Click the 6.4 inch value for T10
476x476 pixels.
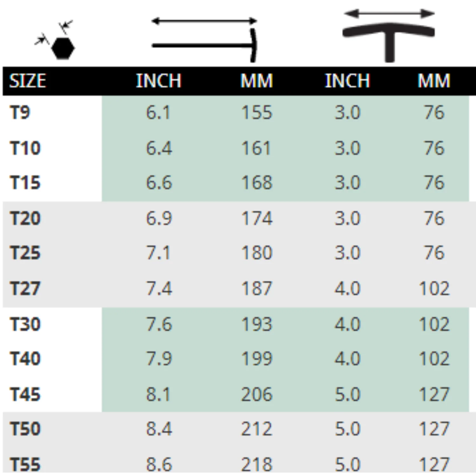[x=159, y=148]
